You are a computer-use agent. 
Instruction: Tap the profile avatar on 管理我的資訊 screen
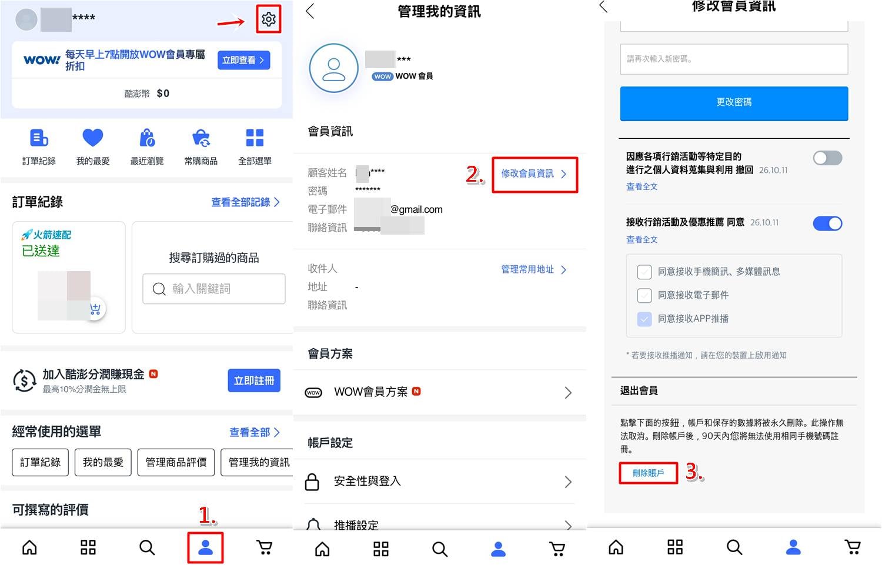click(x=333, y=68)
